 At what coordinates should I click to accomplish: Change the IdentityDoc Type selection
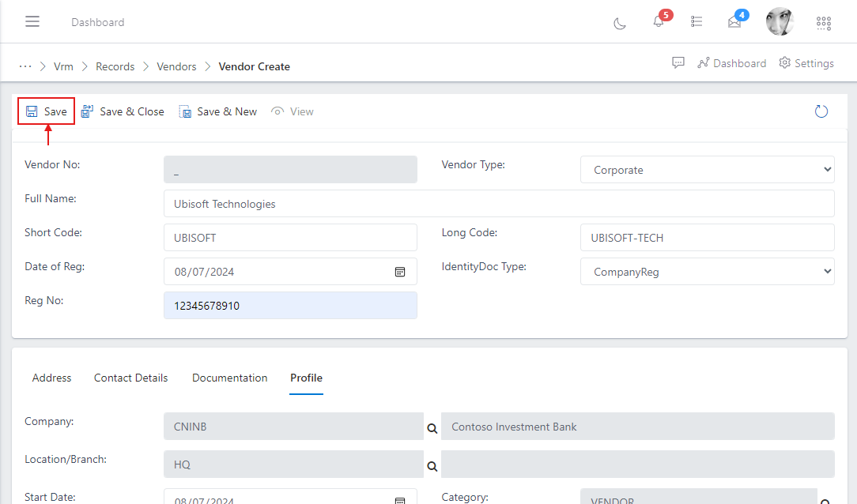coord(707,271)
